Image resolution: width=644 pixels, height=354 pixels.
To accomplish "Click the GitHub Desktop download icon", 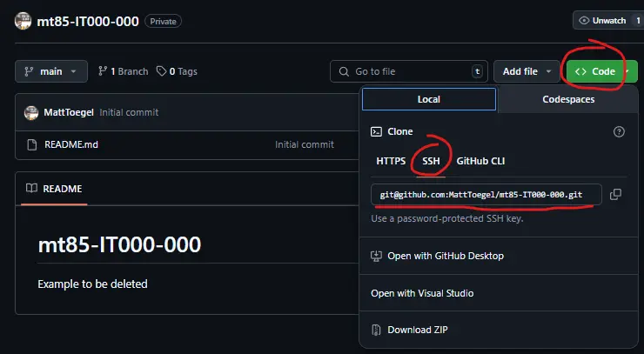I will point(376,257).
